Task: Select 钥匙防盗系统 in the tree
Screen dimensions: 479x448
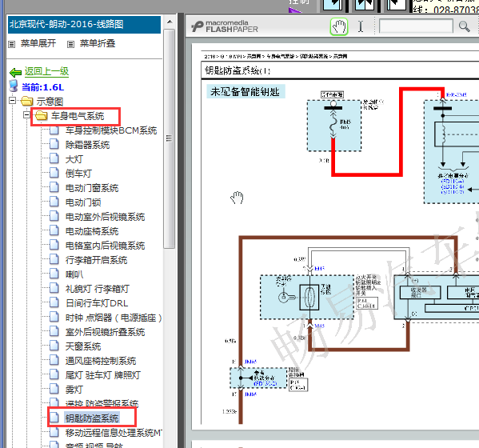Action: [92, 418]
